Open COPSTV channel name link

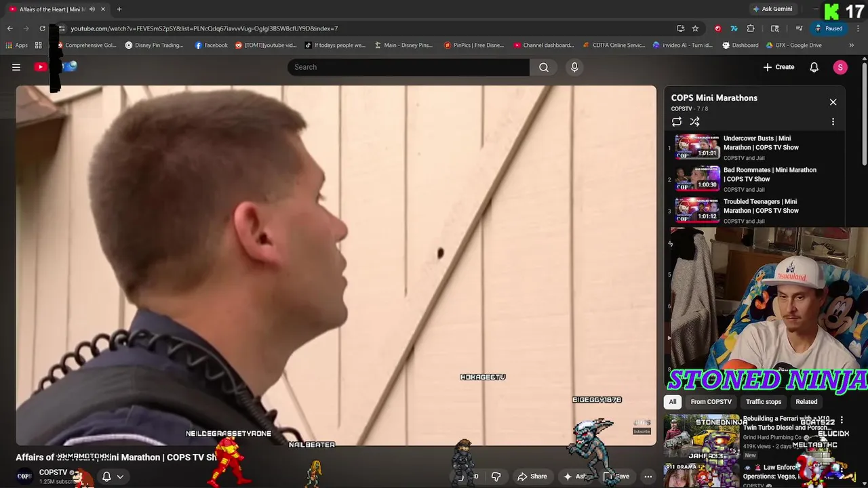point(53,472)
